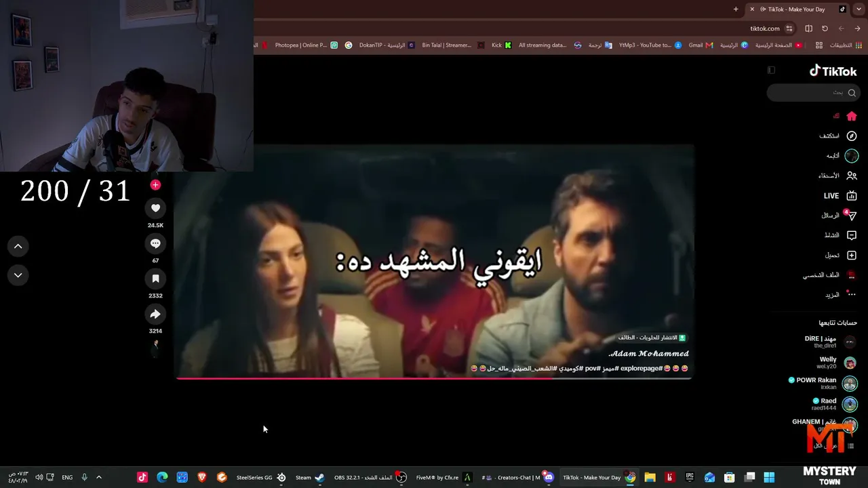Open the Following avatar in the sidebar
868x488 pixels.
click(852, 156)
